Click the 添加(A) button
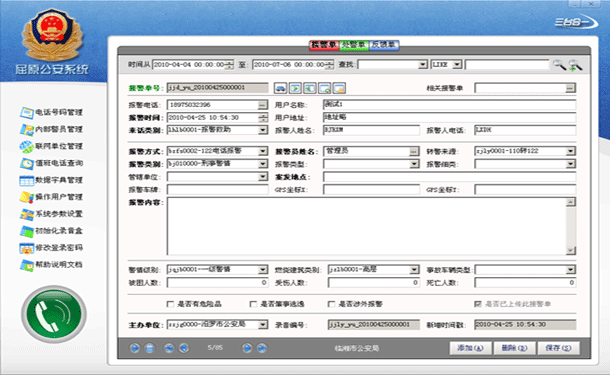The width and height of the screenshot is (610, 375). tap(470, 348)
